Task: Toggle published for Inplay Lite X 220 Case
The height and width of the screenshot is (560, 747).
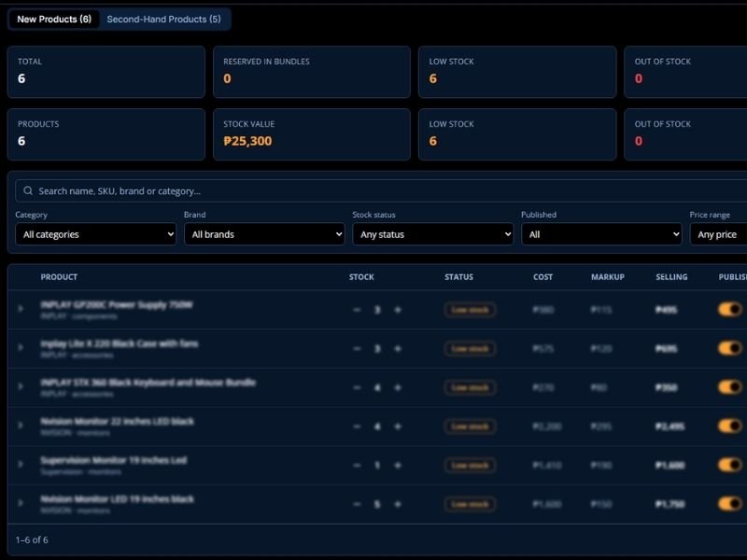Action: [x=730, y=348]
